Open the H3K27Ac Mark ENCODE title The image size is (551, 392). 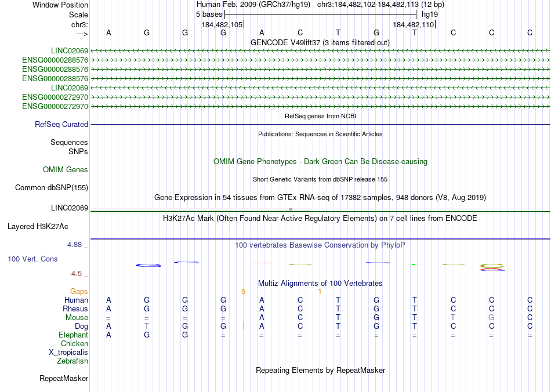pos(320,219)
